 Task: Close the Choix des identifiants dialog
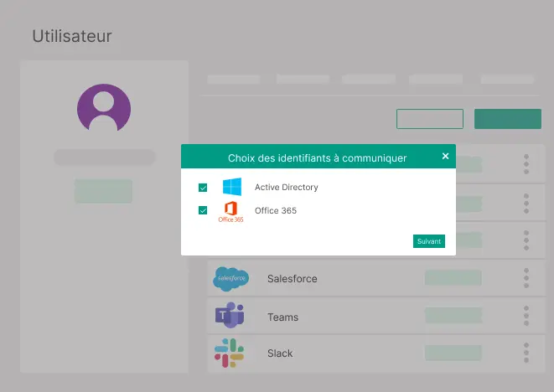pyautogui.click(x=446, y=156)
